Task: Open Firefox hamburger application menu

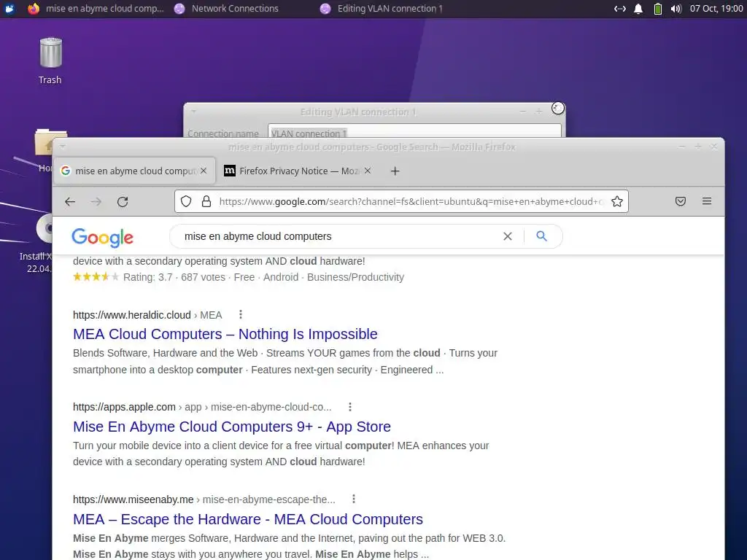Action: pyautogui.click(x=707, y=201)
